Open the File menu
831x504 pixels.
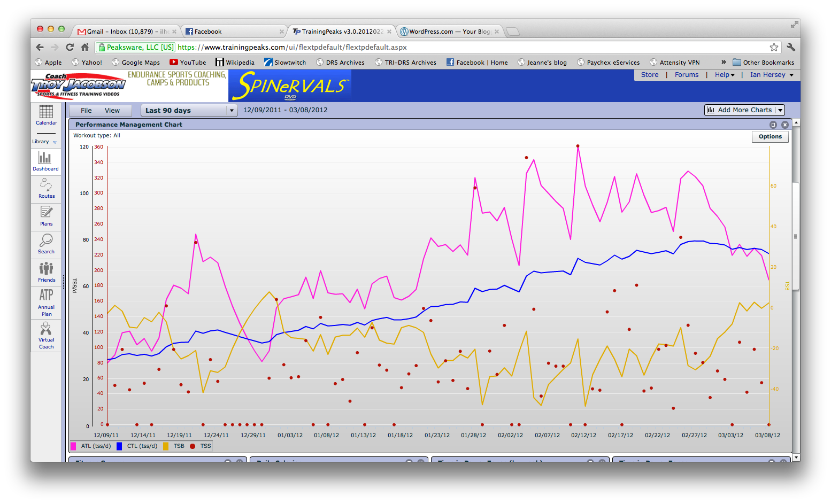point(86,111)
